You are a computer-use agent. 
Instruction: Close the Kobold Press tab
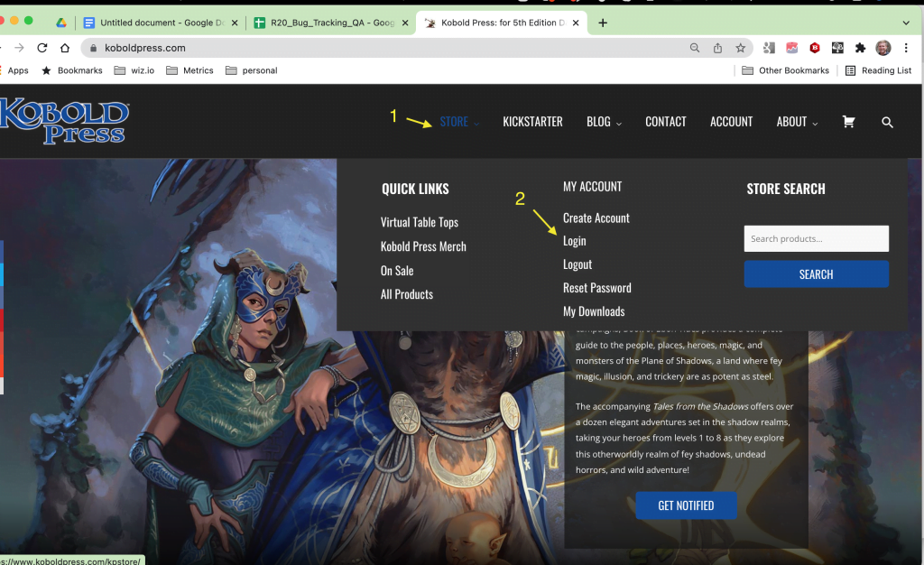576,23
